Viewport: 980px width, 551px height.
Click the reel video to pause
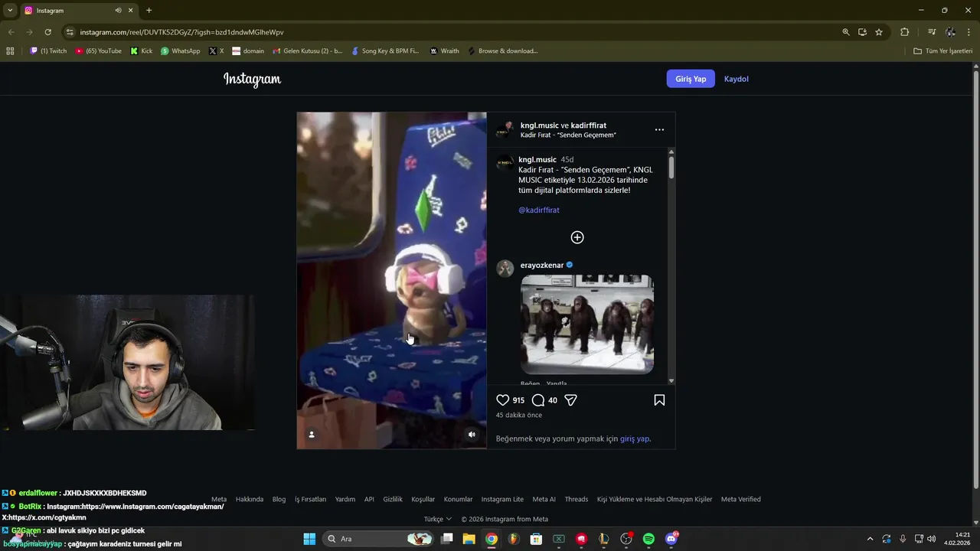click(391, 280)
